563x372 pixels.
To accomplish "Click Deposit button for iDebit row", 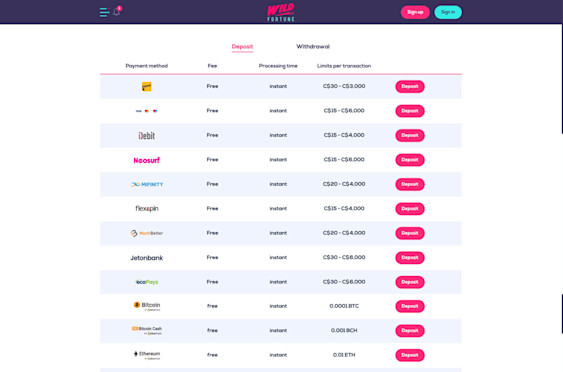I will click(x=410, y=135).
